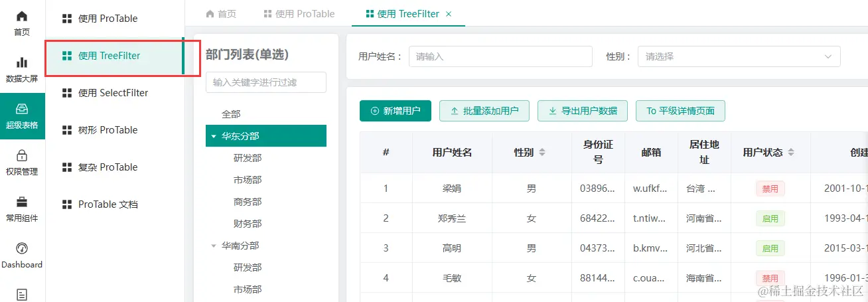Image resolution: width=868 pixels, height=302 pixels.
Task: Click grid icon beside 使用 ProTable submenu
Action: click(x=66, y=19)
